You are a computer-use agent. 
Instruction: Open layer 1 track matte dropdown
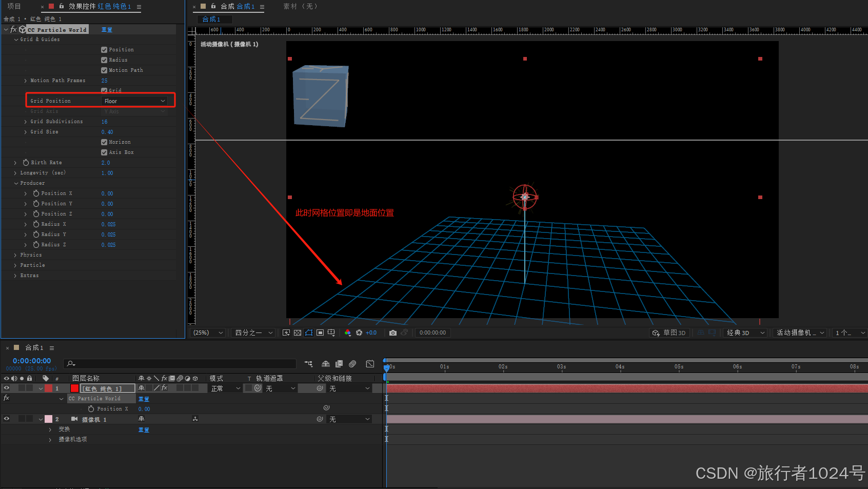[x=281, y=388]
